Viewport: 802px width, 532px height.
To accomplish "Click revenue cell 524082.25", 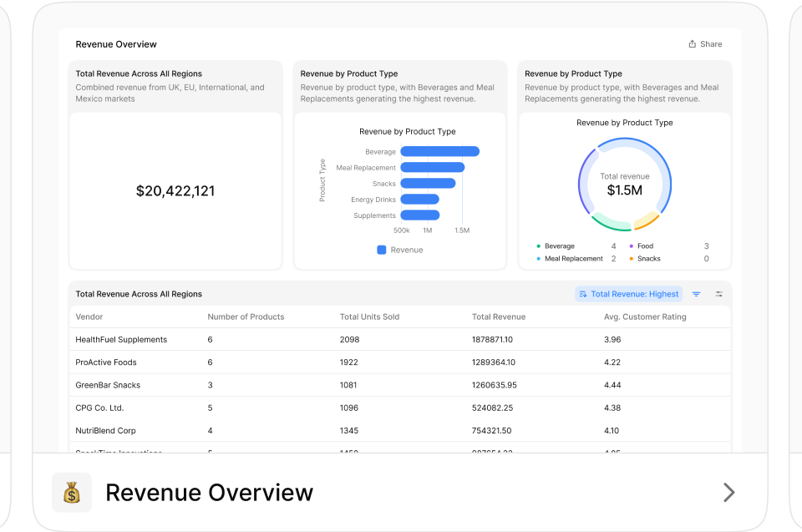I will [x=493, y=408].
